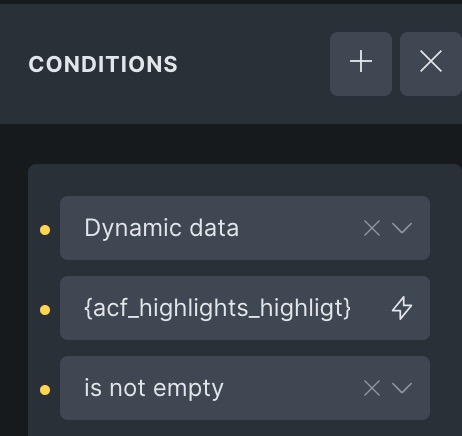Click dark gap above the condition card
Viewport: 462px width, 436px height.
231,144
